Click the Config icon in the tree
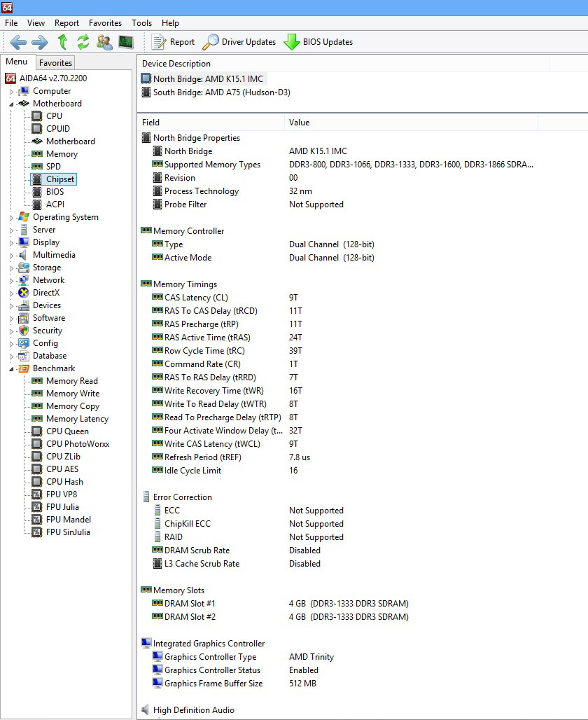588x720 pixels. coord(23,343)
